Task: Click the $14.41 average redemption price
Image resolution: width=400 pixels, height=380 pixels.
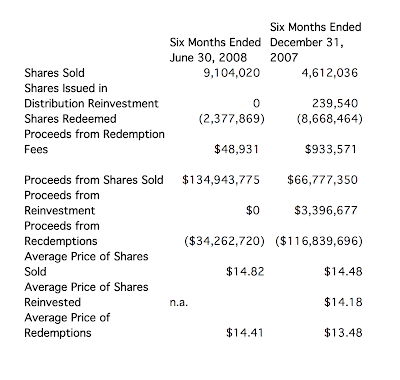Action: click(x=244, y=333)
